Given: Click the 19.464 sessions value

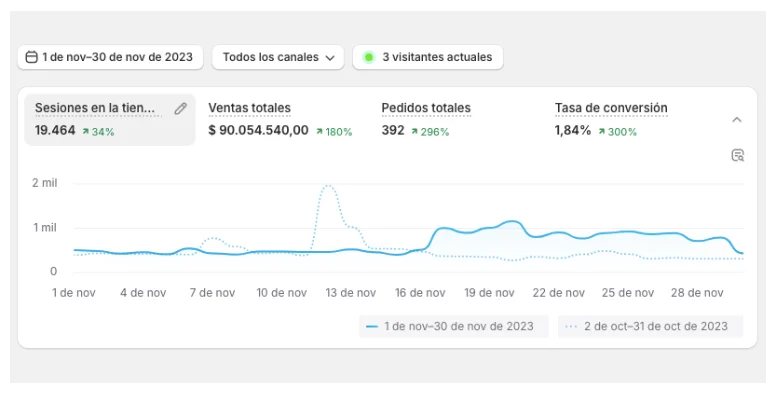Looking at the screenshot, I should 55,131.
